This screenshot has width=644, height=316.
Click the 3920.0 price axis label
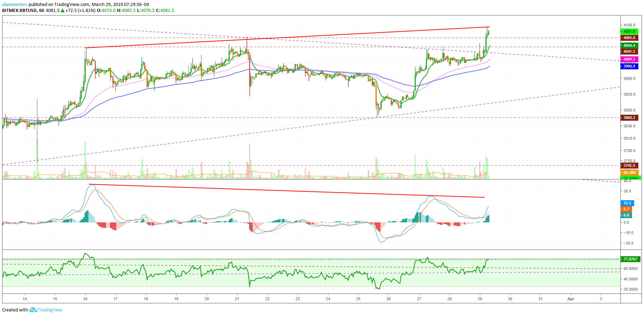[629, 94]
